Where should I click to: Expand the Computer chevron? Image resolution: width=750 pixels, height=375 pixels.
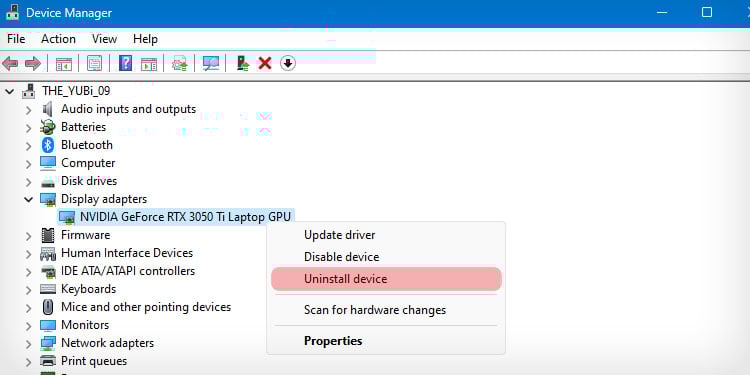29,164
